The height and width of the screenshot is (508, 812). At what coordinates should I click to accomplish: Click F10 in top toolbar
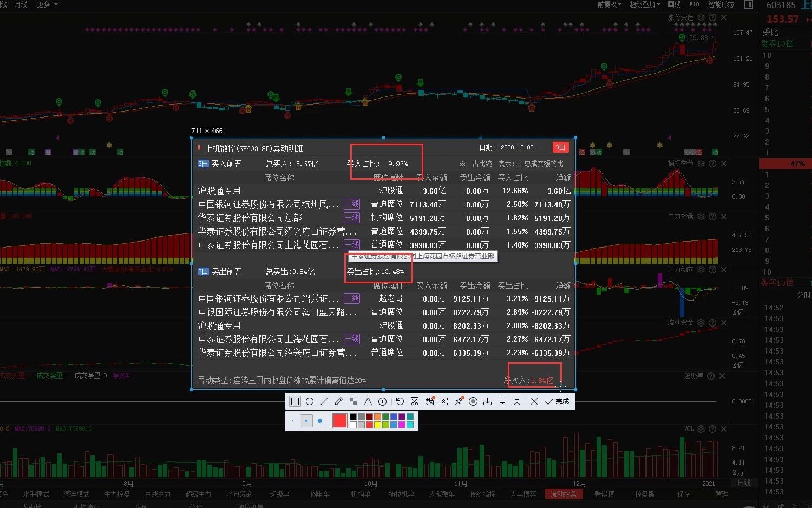(694, 4)
